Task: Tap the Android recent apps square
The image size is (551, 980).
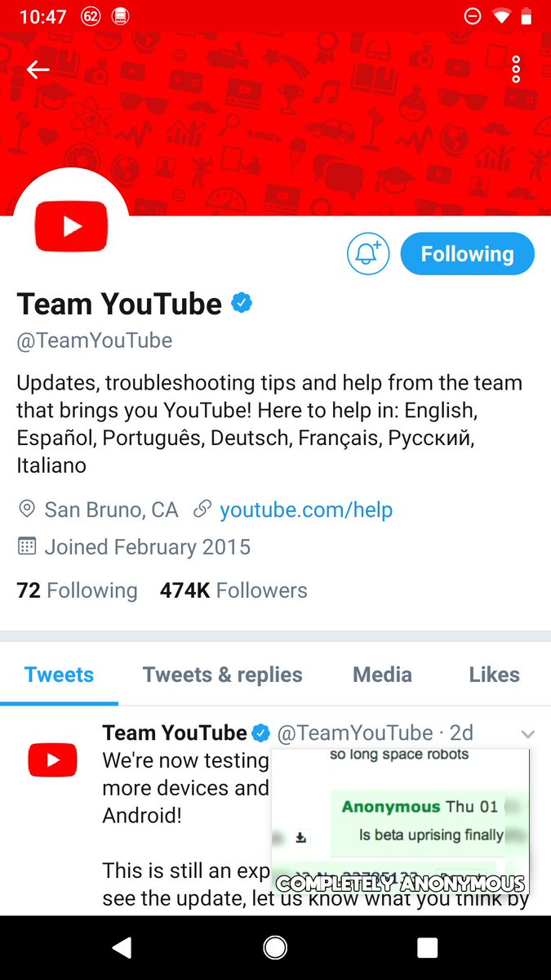Action: click(427, 947)
